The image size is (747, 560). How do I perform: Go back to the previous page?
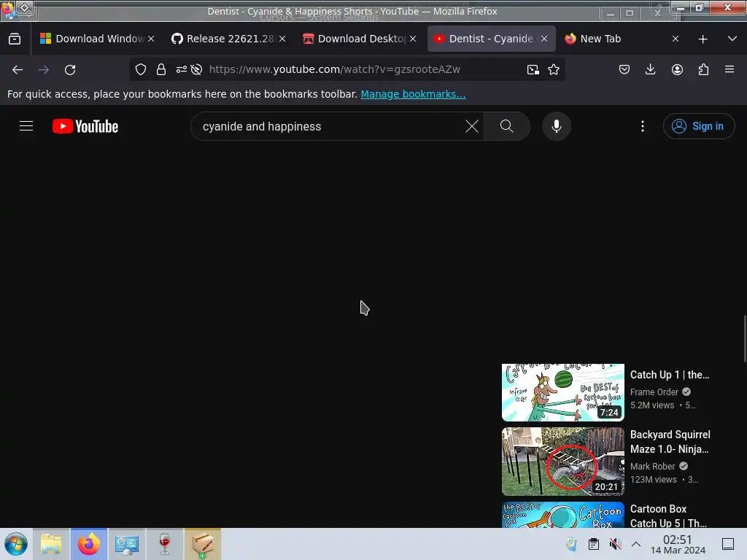[x=18, y=69]
